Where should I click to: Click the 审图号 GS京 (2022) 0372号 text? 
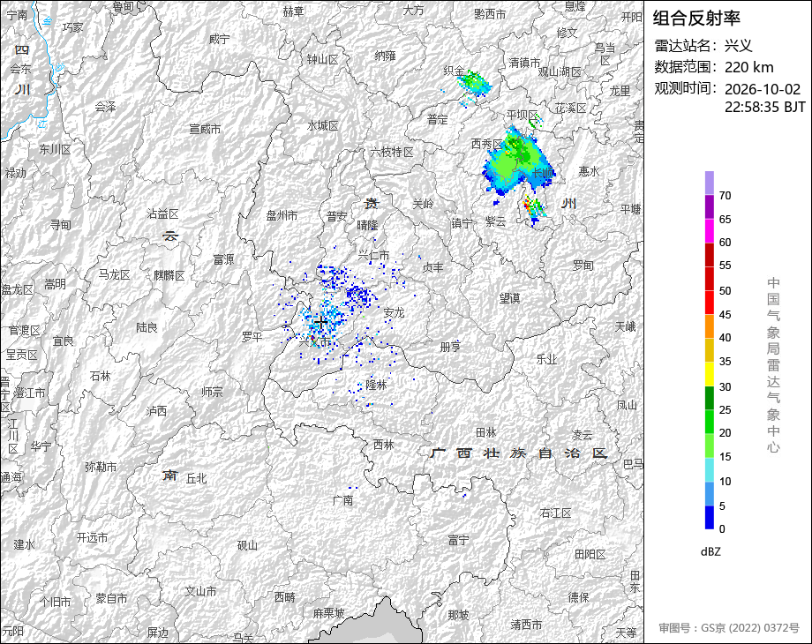coord(729,628)
